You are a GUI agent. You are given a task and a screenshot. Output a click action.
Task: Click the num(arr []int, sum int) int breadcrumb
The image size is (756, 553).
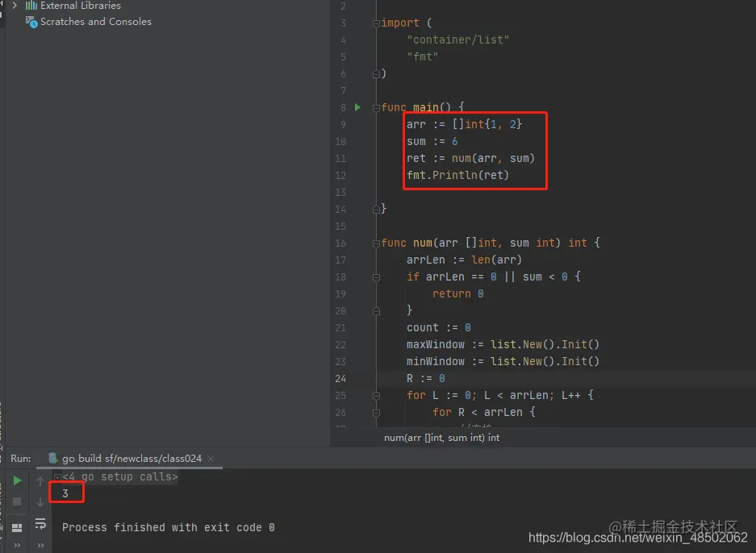click(441, 438)
